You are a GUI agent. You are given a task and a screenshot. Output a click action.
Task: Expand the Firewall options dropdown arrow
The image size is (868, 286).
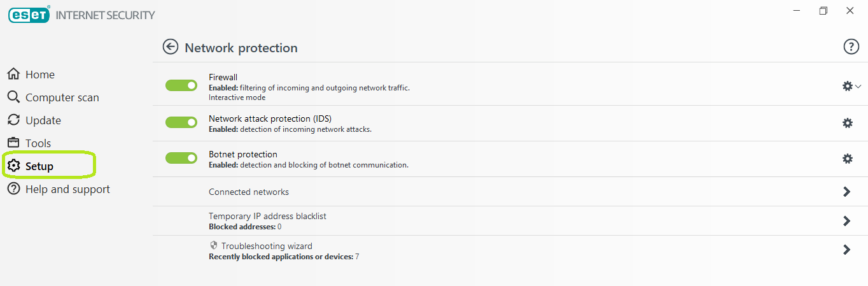[x=858, y=86]
